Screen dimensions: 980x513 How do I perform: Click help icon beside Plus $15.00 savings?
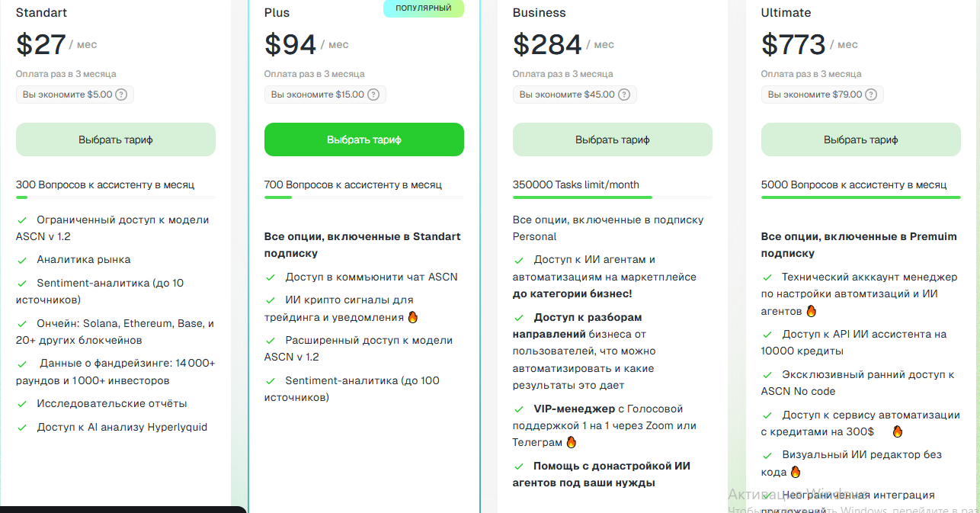[x=373, y=95]
